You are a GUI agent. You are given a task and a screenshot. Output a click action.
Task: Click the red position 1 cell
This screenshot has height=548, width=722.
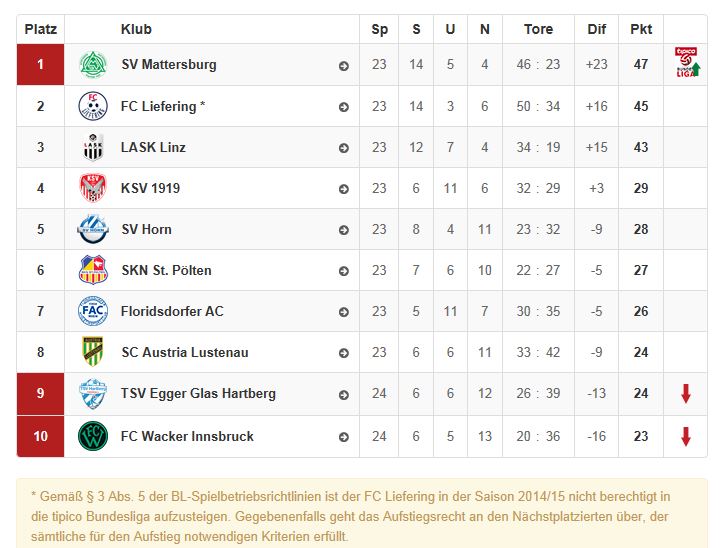tap(41, 64)
